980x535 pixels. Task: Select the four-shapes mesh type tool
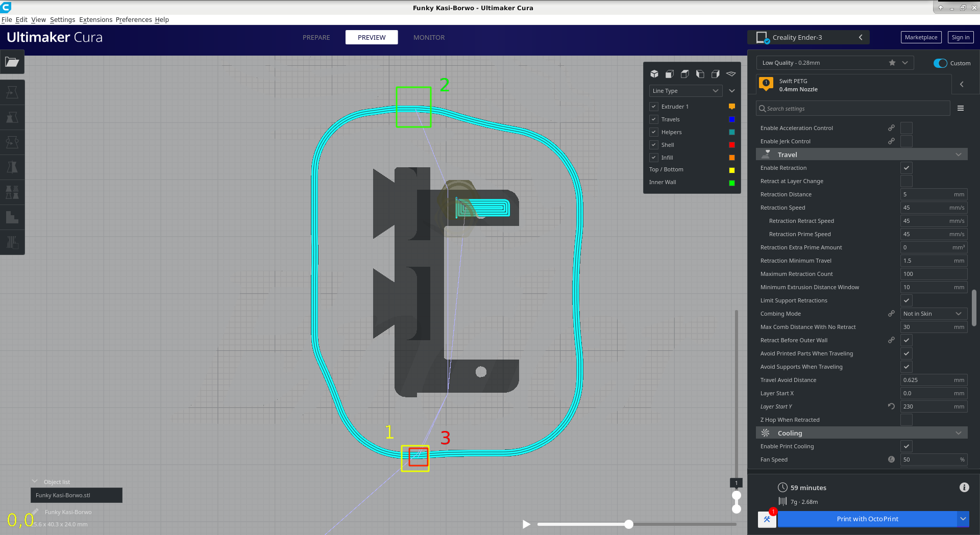click(x=12, y=192)
